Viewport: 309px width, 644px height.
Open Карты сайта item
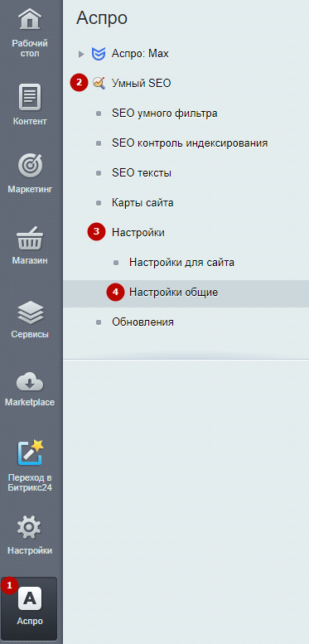pyautogui.click(x=142, y=203)
